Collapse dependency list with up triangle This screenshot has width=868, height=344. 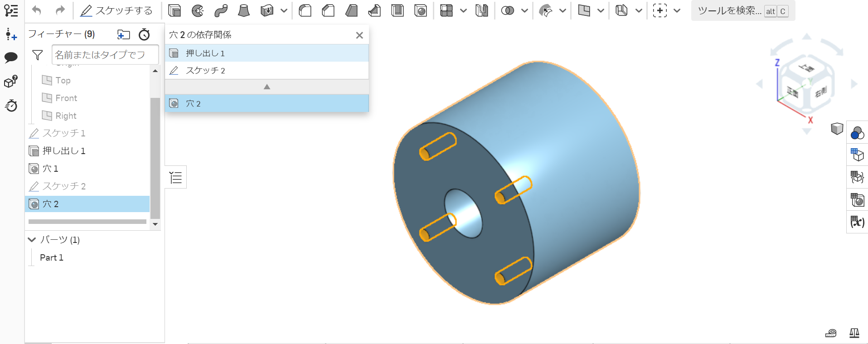pyautogui.click(x=267, y=87)
